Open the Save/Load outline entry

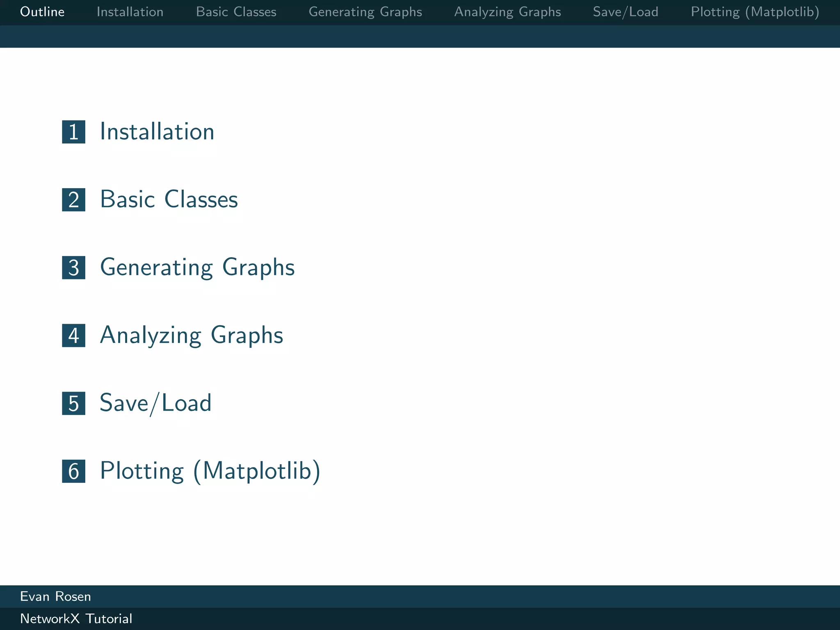(x=155, y=403)
